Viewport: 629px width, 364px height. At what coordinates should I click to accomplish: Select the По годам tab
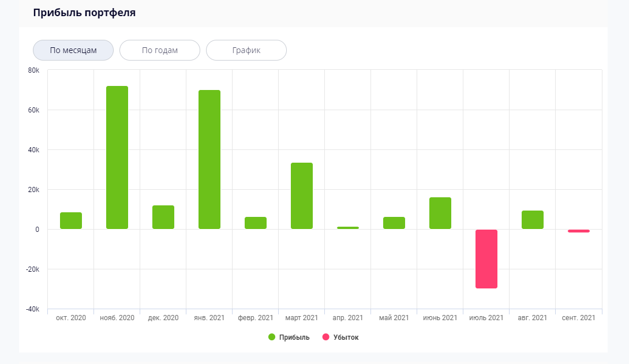click(x=160, y=50)
